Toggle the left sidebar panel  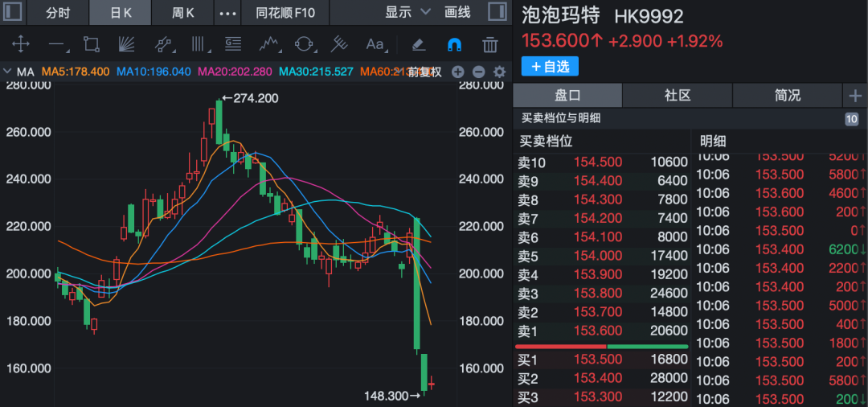pos(12,12)
